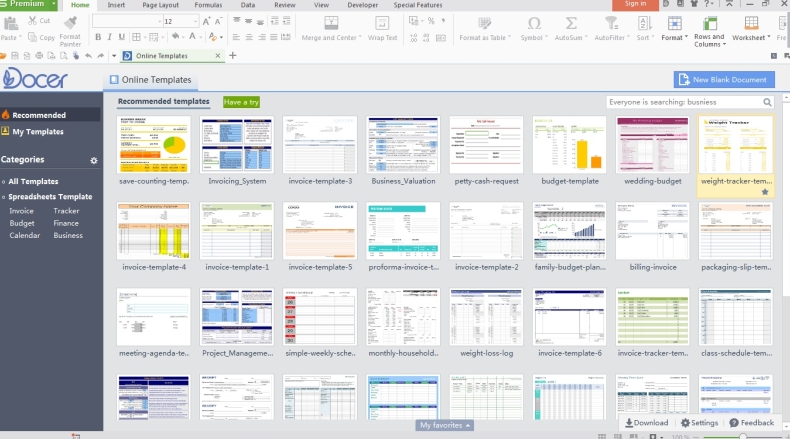
Task: Expand the Rows and Columns dropdown
Action: tap(708, 40)
